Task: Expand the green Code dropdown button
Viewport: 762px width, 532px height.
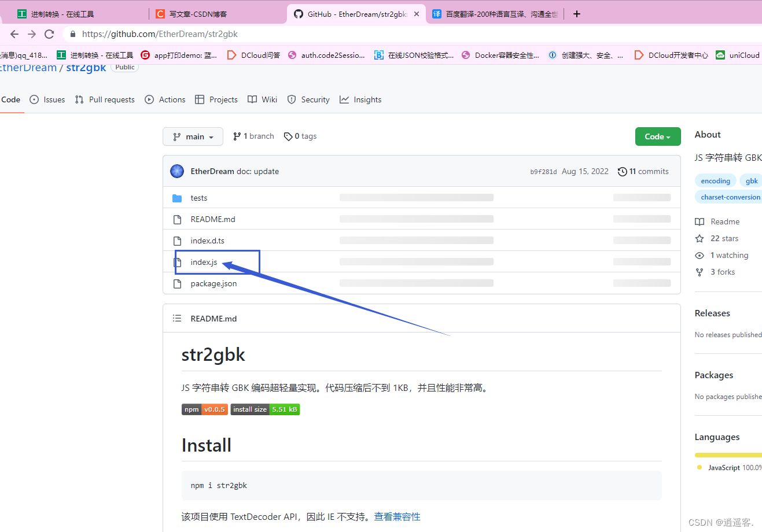Action: click(658, 136)
